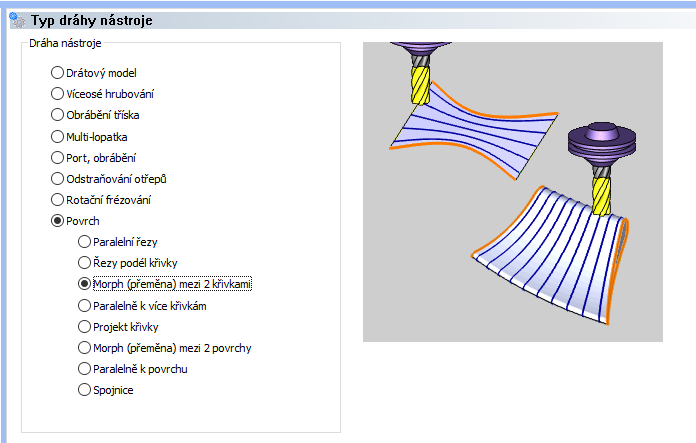Choose the Víceosé hrubování toolpath option
Image resolution: width=696 pixels, height=443 pixels.
click(57, 94)
